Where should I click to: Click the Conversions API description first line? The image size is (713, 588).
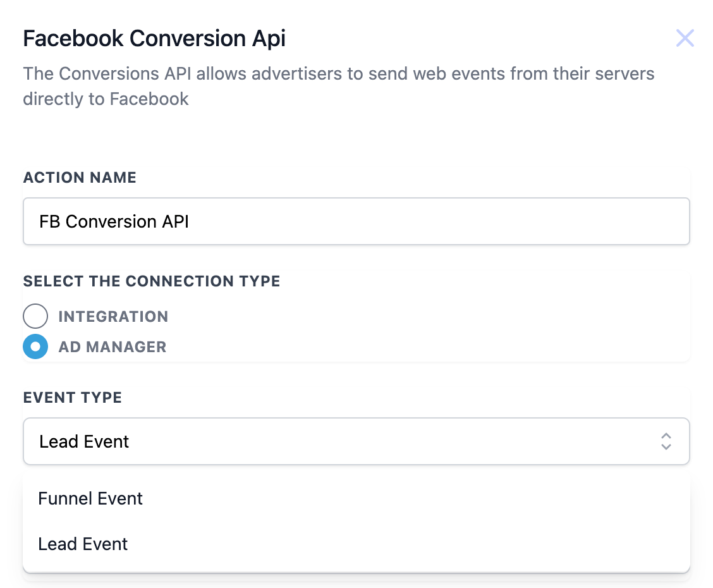[x=339, y=74]
